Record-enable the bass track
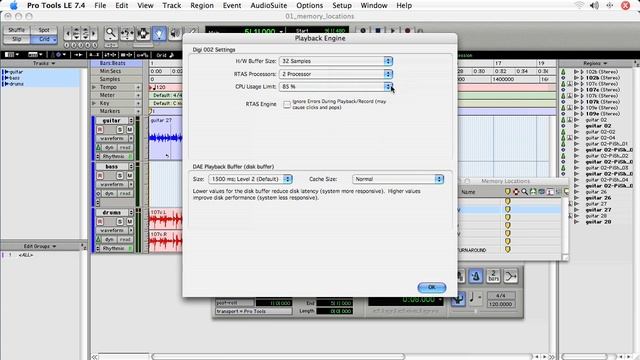 coord(100,176)
